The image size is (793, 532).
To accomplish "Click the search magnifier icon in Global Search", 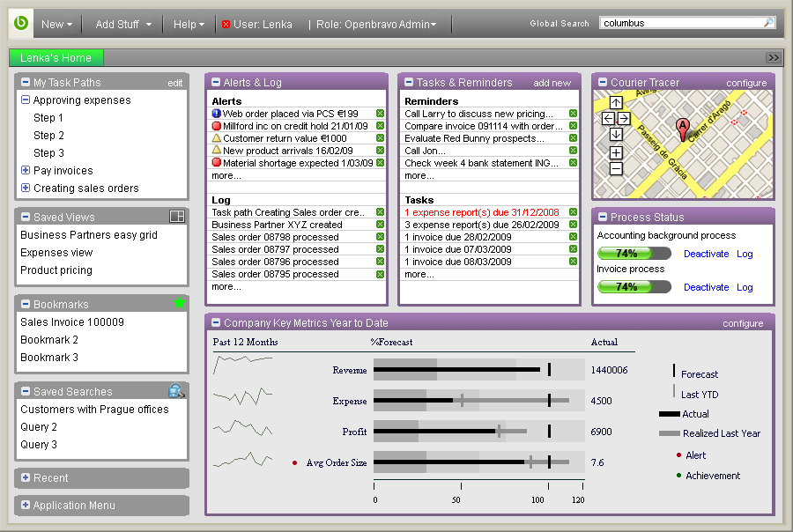I will [x=769, y=23].
